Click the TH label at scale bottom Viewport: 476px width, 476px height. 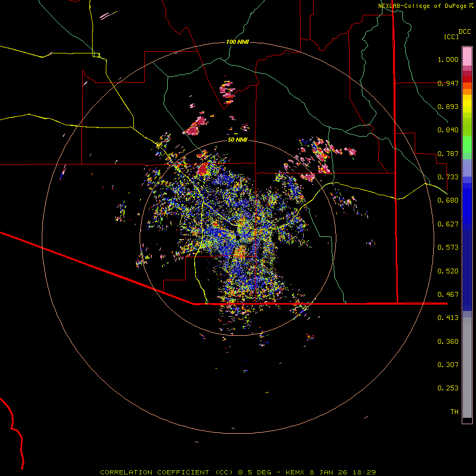[x=454, y=412]
